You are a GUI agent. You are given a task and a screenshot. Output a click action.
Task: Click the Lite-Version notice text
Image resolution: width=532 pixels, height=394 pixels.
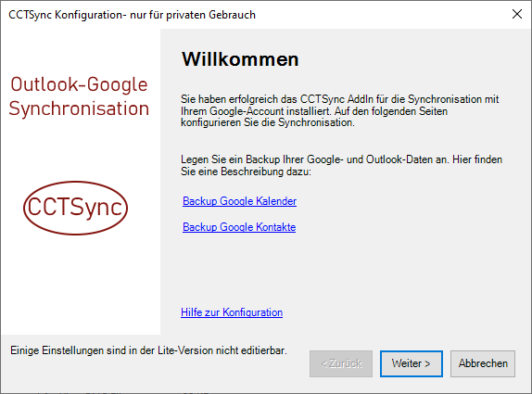point(148,350)
